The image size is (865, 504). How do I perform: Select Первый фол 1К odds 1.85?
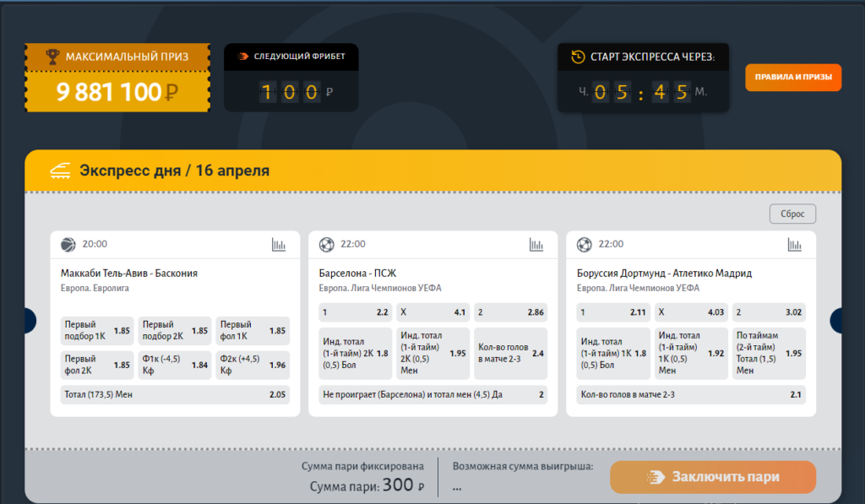pyautogui.click(x=253, y=330)
